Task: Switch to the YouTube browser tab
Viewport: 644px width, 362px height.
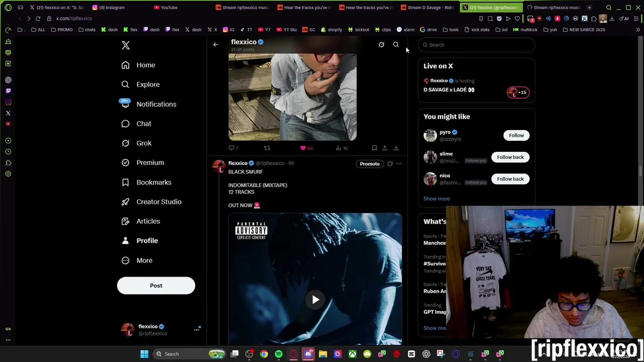Action: click(169, 8)
